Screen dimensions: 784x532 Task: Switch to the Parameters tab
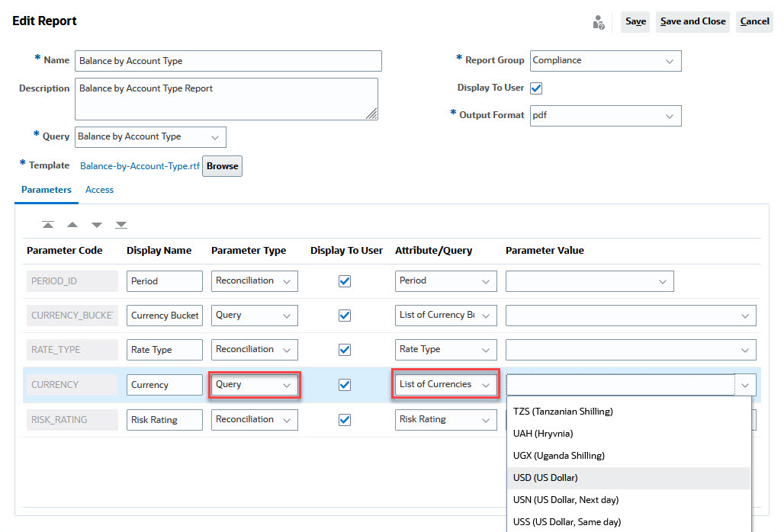click(x=47, y=190)
